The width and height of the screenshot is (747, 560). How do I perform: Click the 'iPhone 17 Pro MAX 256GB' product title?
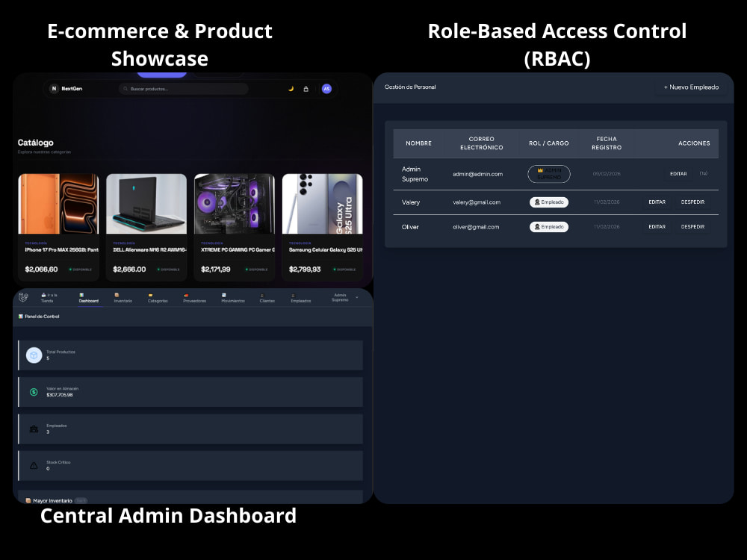click(61, 249)
